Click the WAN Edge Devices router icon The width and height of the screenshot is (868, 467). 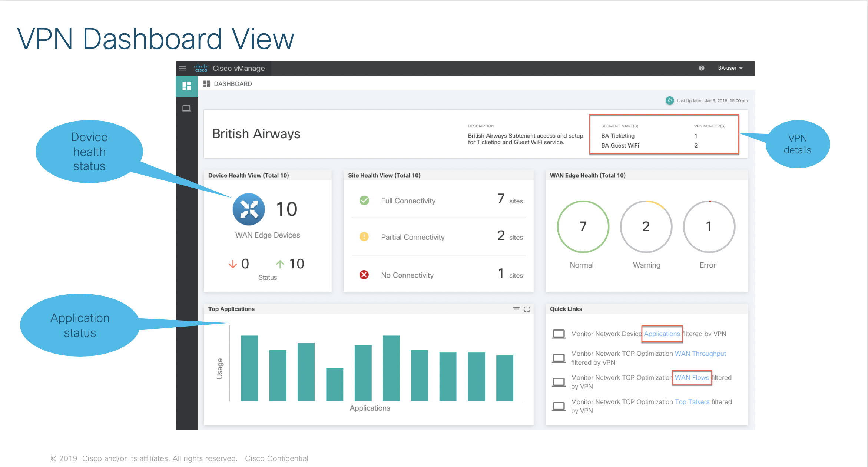pyautogui.click(x=249, y=209)
